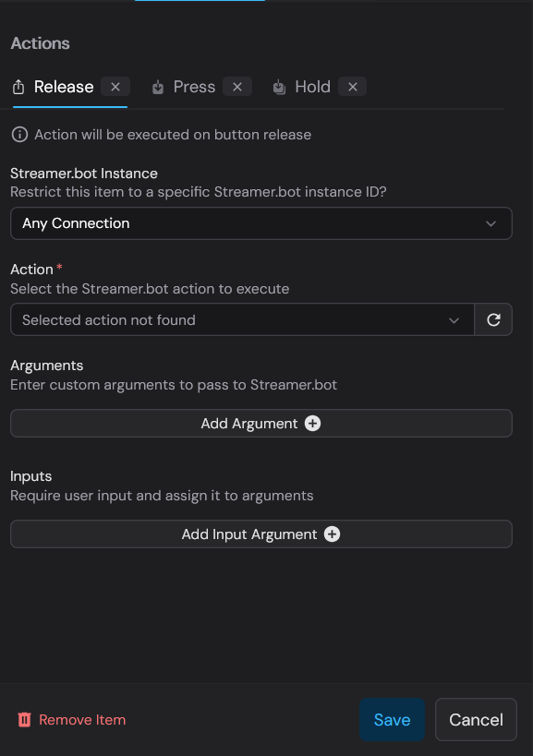Click the plus icon inside Add Argument

(x=312, y=423)
